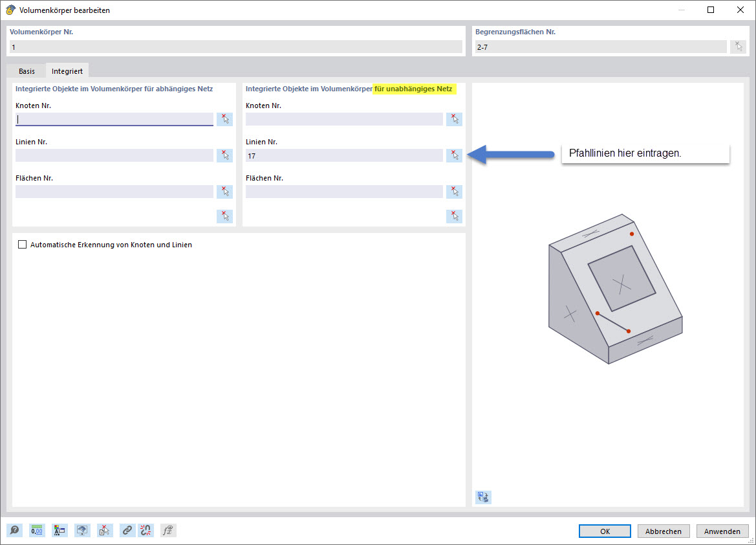Pick nodes graphically for dependent mesh Knoten Nr.
Screen dimensions: 756x545
click(224, 119)
